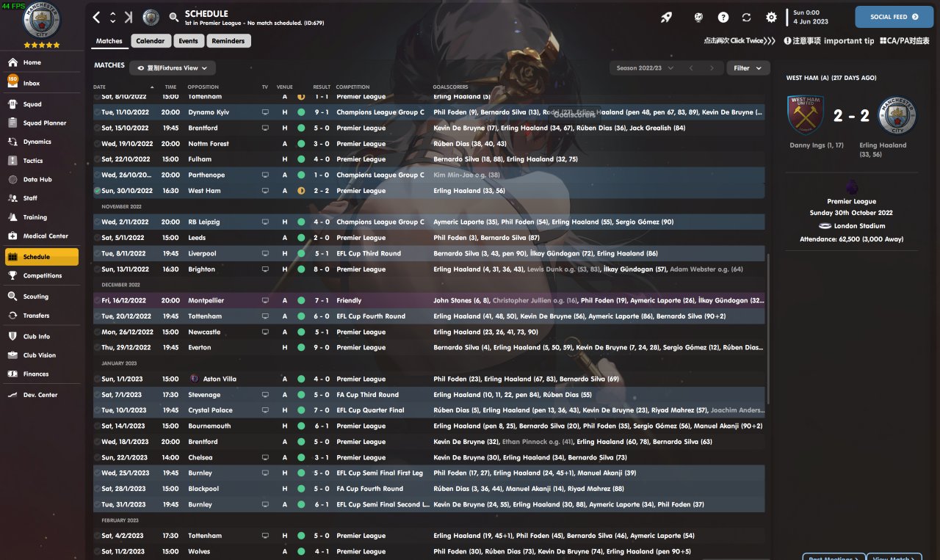Open the Filter dropdown
Viewport: 940px width, 560px height.
point(748,68)
